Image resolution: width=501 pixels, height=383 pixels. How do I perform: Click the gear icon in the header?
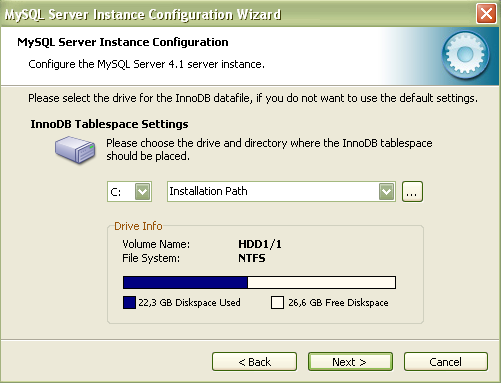point(465,55)
